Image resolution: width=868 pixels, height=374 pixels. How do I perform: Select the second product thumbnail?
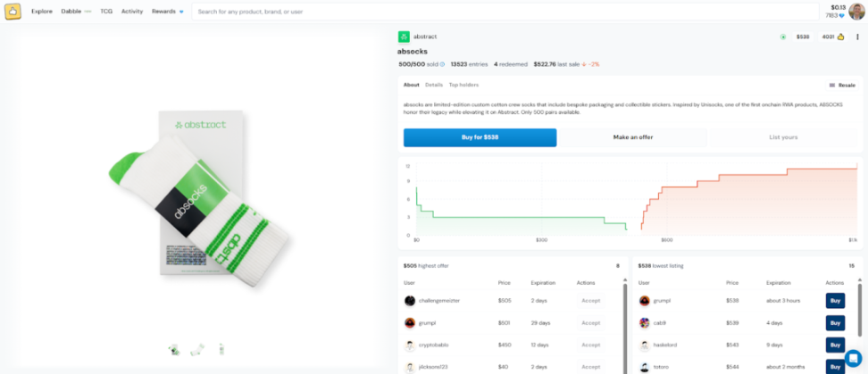197,350
